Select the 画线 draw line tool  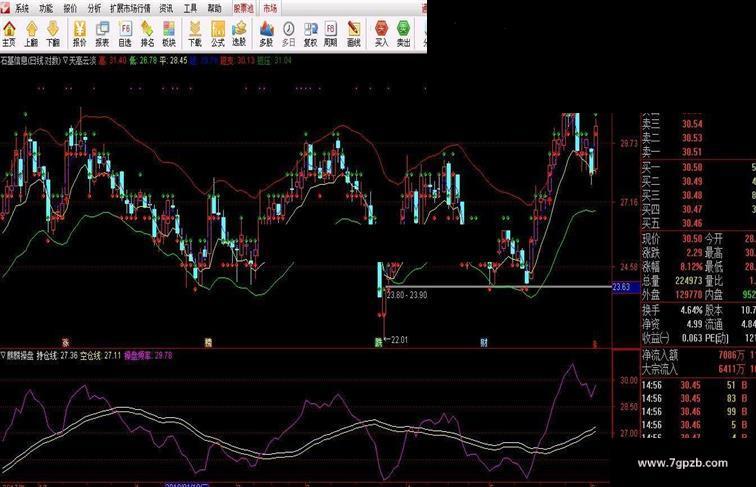click(x=353, y=34)
